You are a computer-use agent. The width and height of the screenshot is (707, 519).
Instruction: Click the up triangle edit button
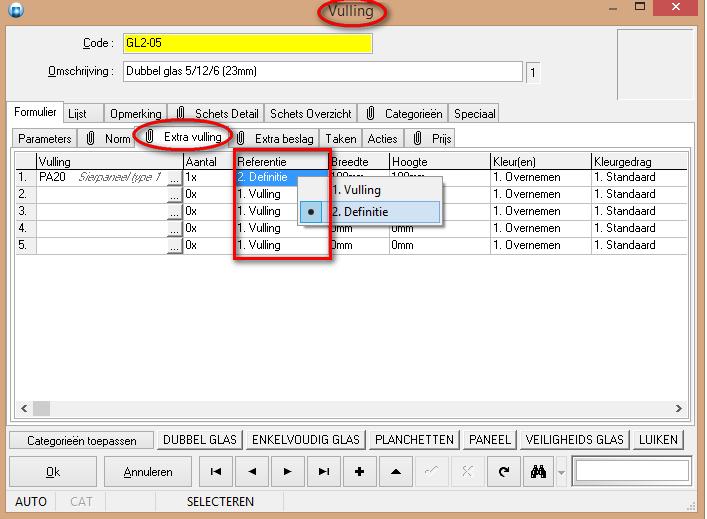click(396, 472)
